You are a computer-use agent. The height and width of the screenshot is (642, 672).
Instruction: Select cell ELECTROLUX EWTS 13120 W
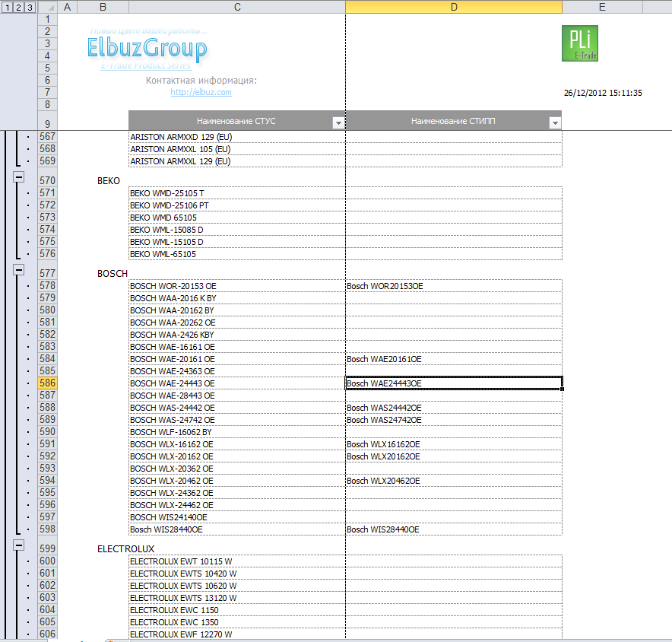(x=237, y=597)
